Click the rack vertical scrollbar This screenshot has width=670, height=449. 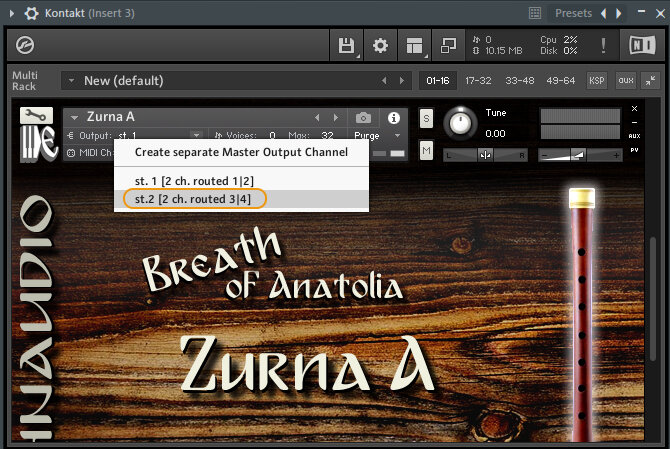652,299
